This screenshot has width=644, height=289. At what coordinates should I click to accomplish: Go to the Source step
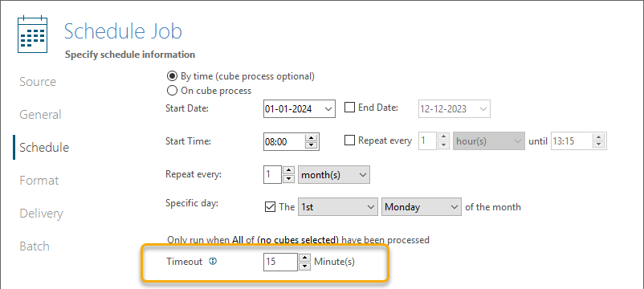38,82
